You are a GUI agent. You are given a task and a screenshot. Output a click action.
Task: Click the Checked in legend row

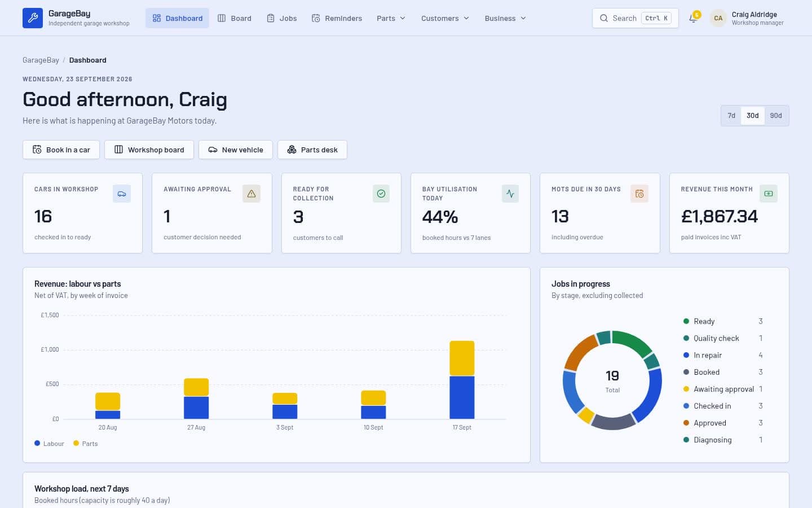coord(723,406)
